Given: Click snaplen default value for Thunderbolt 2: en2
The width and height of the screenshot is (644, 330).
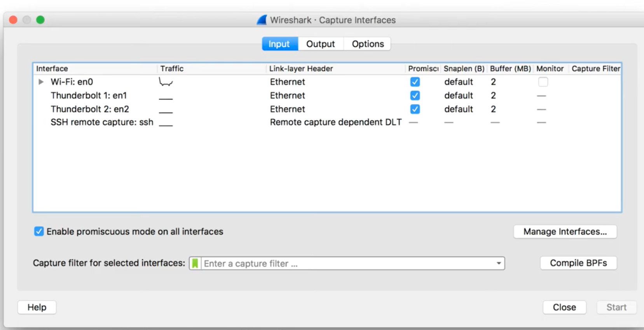Looking at the screenshot, I should tap(459, 109).
